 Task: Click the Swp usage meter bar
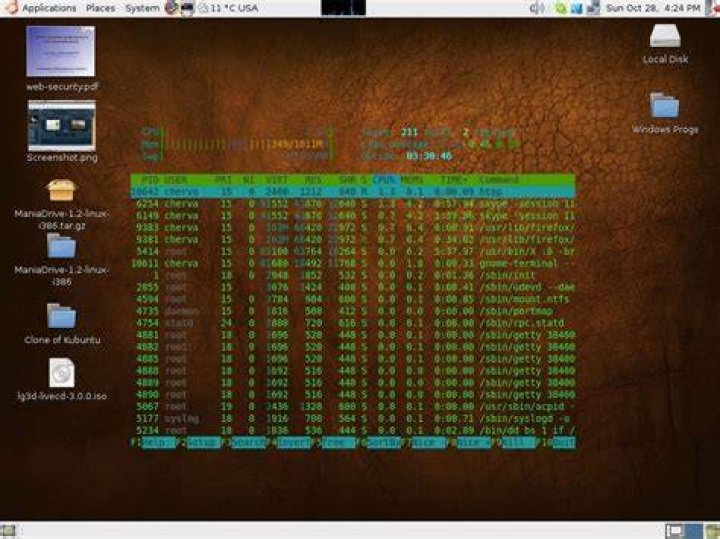[237, 157]
